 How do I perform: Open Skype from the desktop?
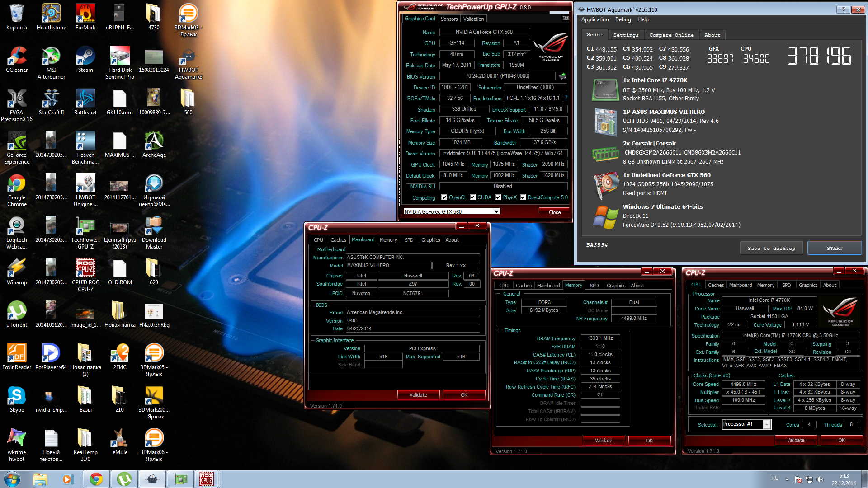(17, 399)
